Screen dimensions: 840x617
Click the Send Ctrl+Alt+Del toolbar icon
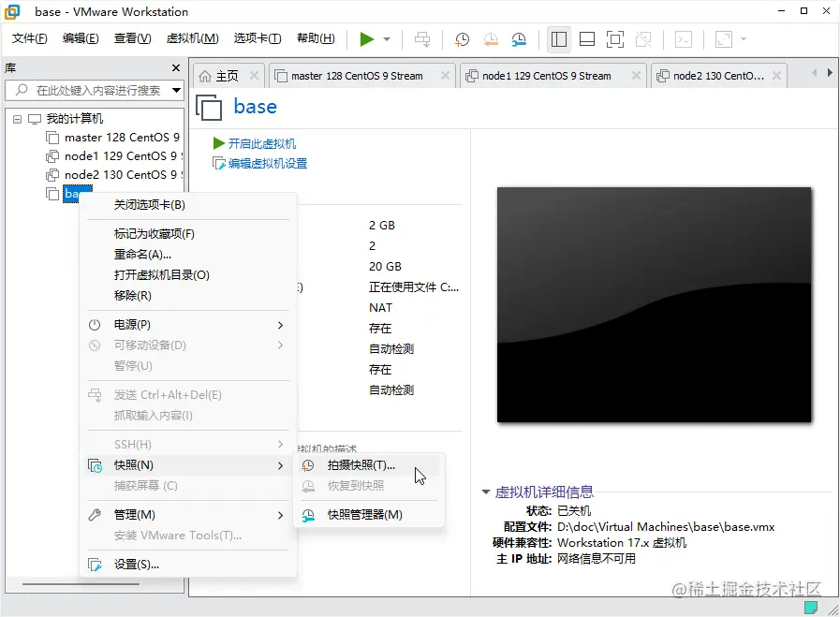pos(422,39)
